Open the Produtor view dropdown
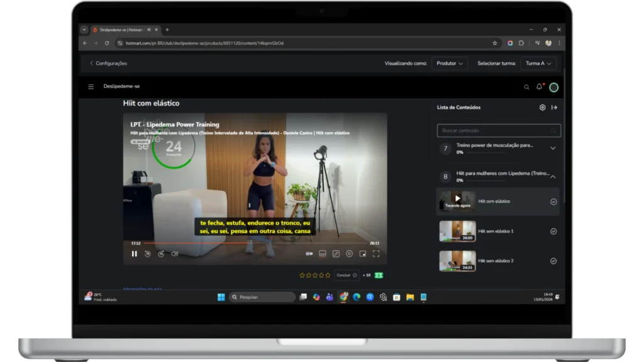The width and height of the screenshot is (644, 362). (450, 63)
